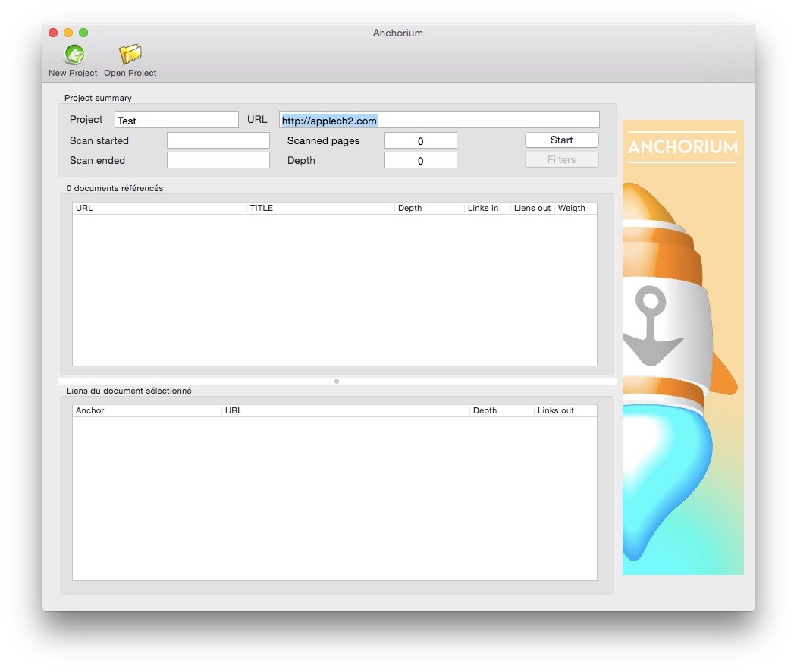The width and height of the screenshot is (797, 672).
Task: Open the Open Project folder icon
Action: pos(130,55)
